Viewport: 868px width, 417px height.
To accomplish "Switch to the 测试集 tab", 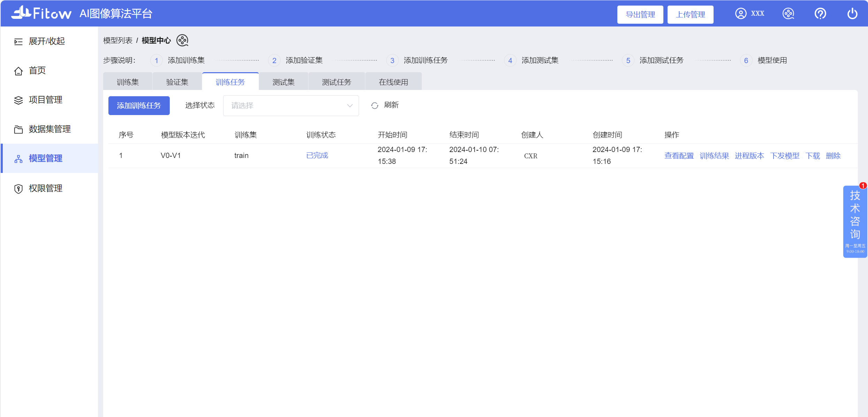I will (x=283, y=82).
